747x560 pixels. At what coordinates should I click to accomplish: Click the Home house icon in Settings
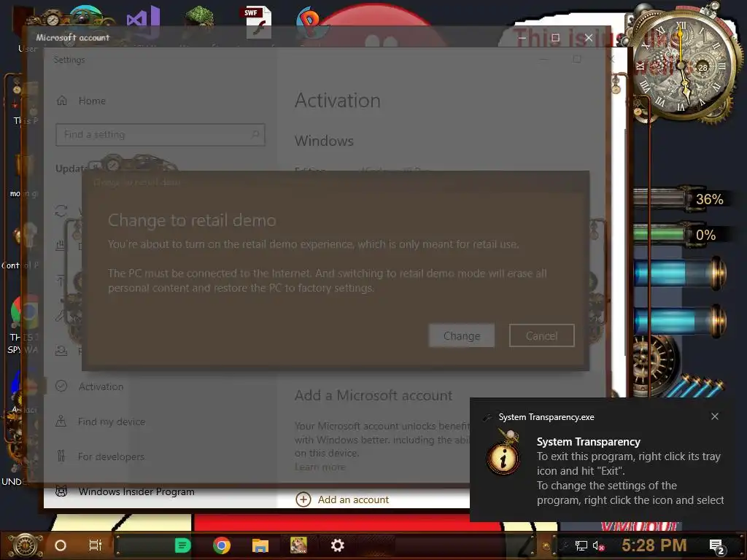[62, 101]
